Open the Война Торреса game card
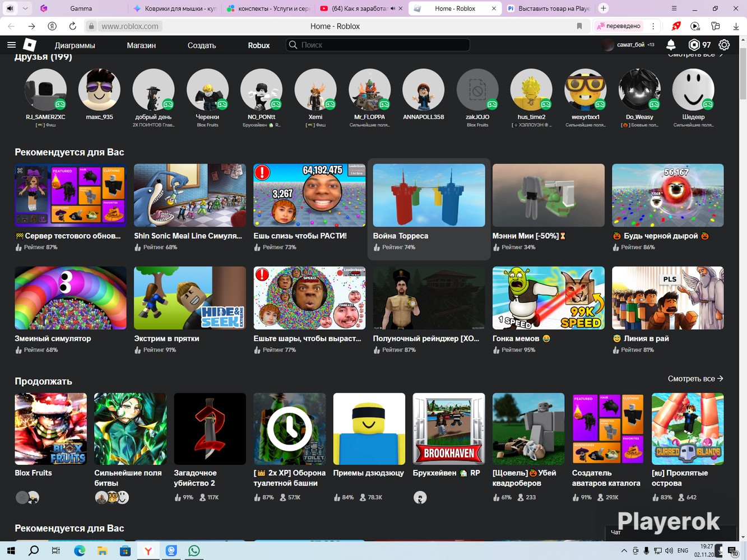Image resolution: width=747 pixels, height=560 pixels. 429,208
